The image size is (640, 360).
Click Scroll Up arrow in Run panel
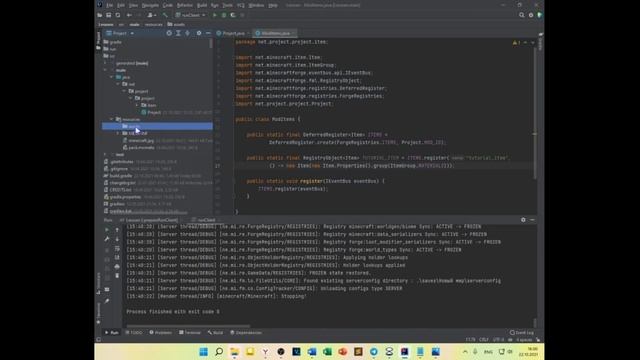pyautogui.click(x=117, y=230)
